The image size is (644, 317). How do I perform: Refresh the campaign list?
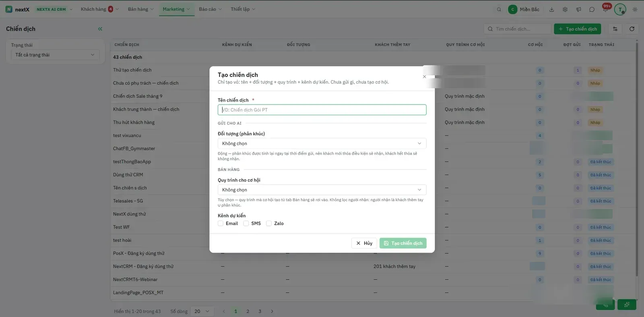click(x=632, y=29)
